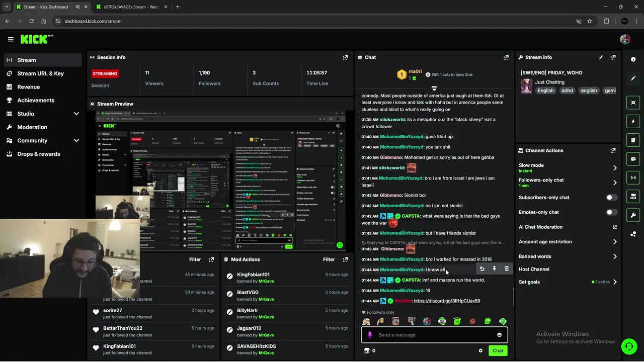Toggle Subscribers-only chat switch
Image resolution: width=644 pixels, height=362 pixels.
pos(612,198)
